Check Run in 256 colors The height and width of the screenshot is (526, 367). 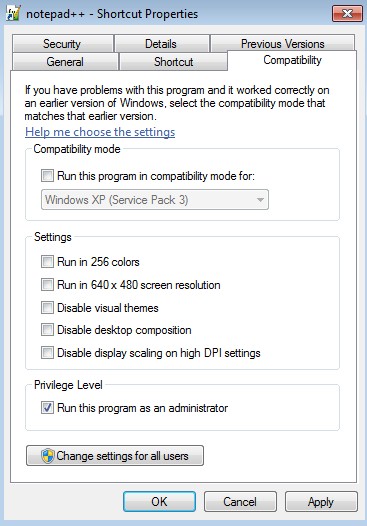pyautogui.click(x=47, y=262)
